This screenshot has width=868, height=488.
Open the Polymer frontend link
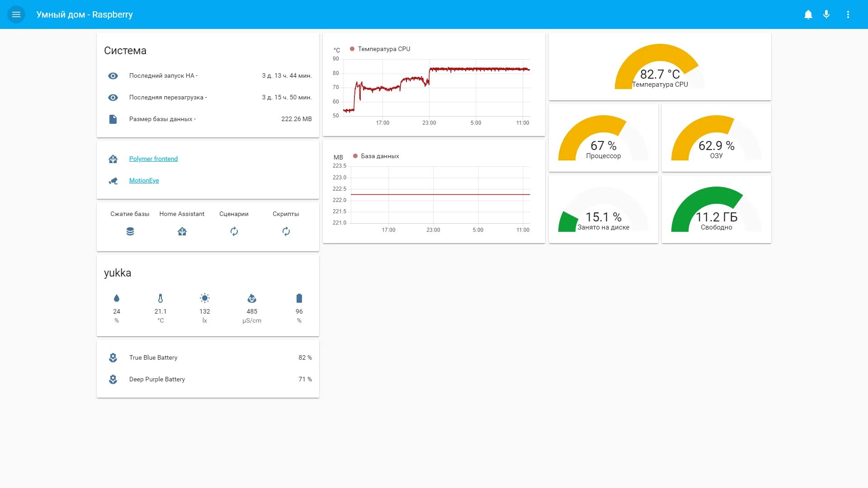click(153, 159)
